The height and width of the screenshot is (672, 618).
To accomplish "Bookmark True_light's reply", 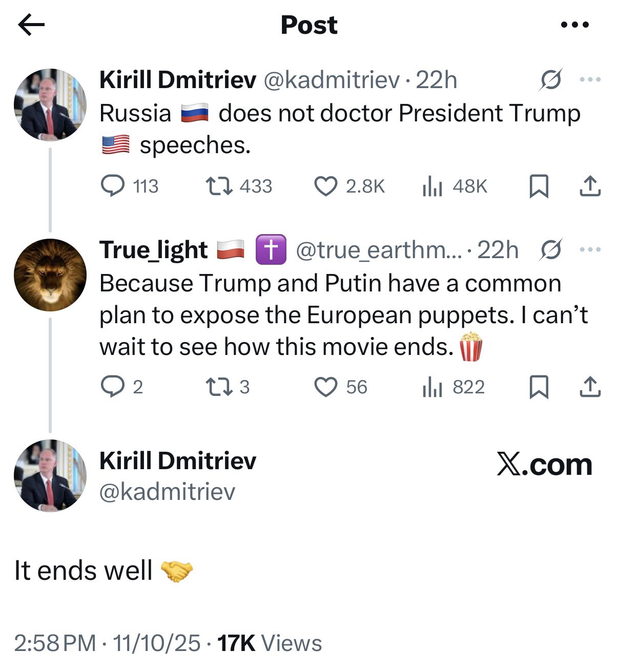I will point(539,387).
